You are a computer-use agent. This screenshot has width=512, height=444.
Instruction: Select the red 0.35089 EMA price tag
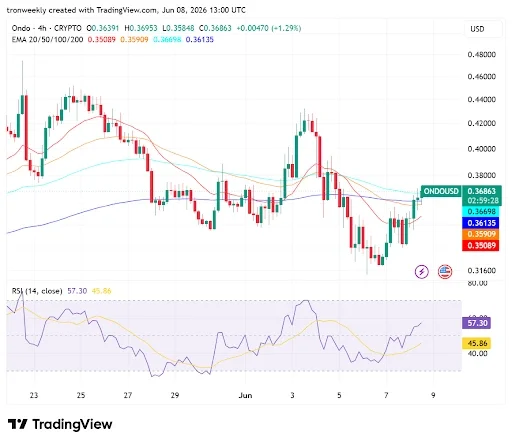[x=481, y=246]
